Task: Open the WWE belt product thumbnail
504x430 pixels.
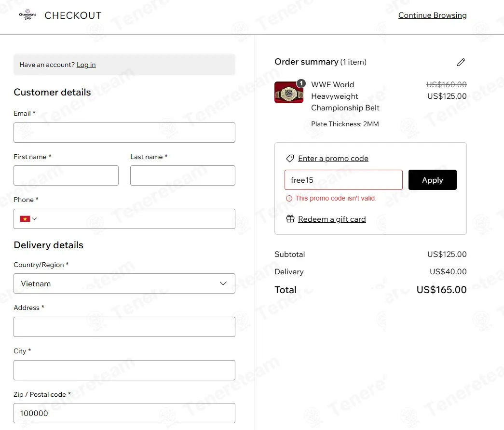Action: point(288,92)
